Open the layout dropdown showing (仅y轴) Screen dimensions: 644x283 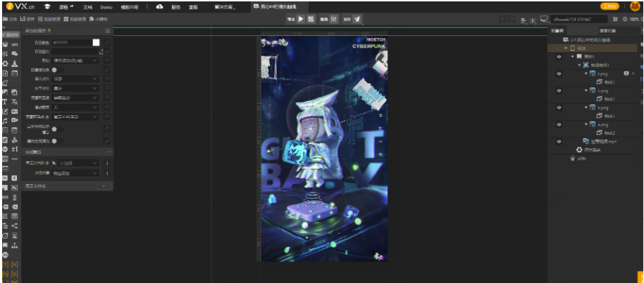[75, 61]
